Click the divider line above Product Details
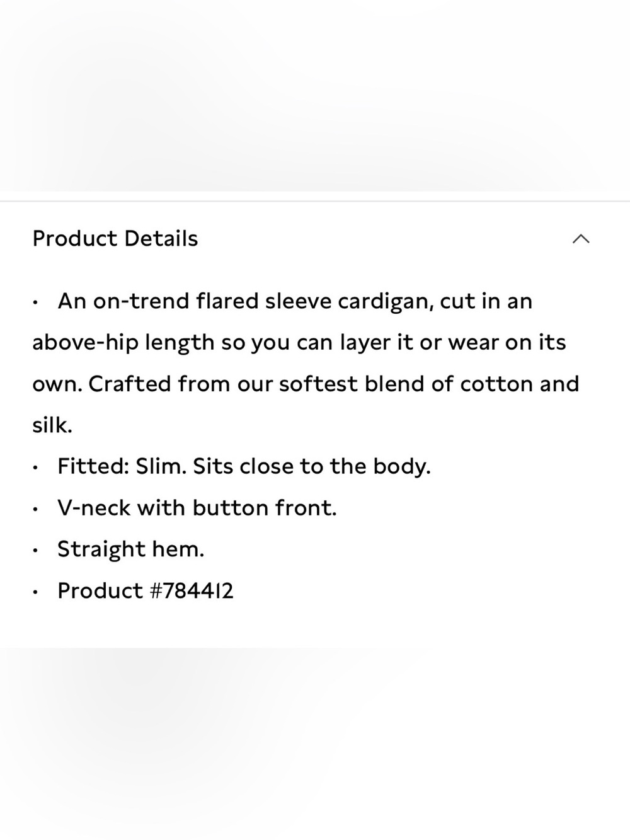Viewport: 630px width, 840px height. tap(315, 202)
